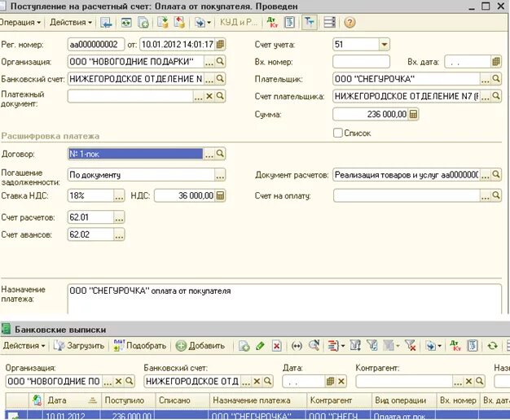The height and width of the screenshot is (420, 510).
Task: Click the post document icon
Action: [x=163, y=23]
